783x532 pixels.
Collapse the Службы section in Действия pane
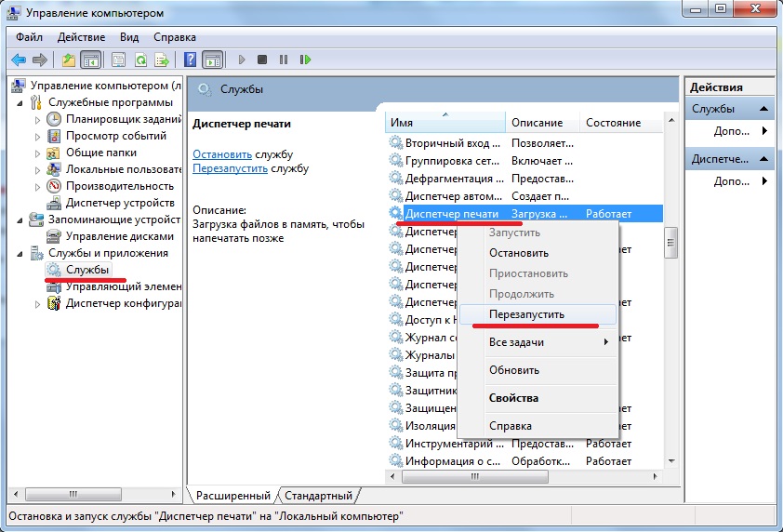click(x=764, y=109)
